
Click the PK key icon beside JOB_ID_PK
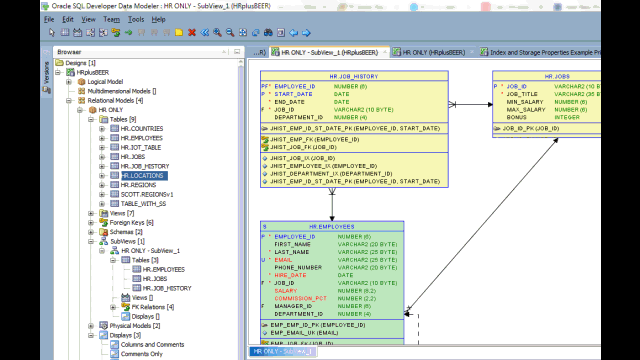(x=497, y=129)
